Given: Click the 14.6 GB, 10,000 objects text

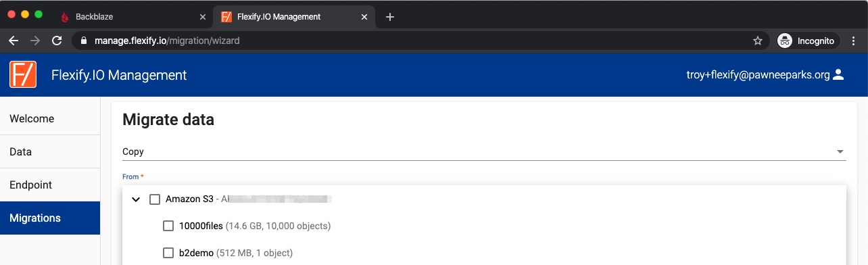Looking at the screenshot, I should 278,226.
